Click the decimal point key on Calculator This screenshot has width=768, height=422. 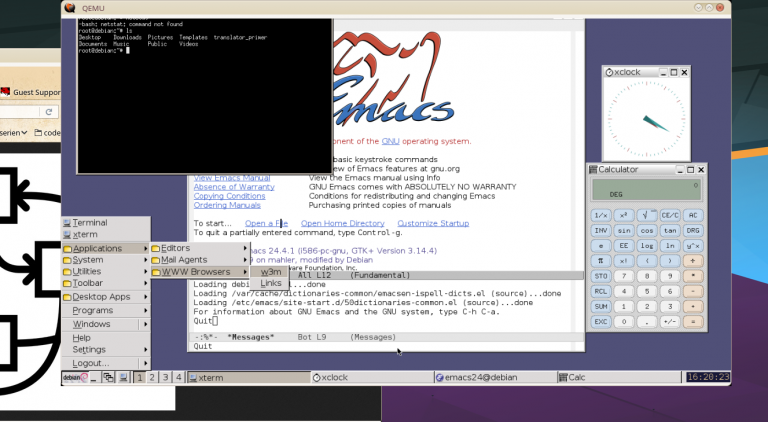(647, 322)
